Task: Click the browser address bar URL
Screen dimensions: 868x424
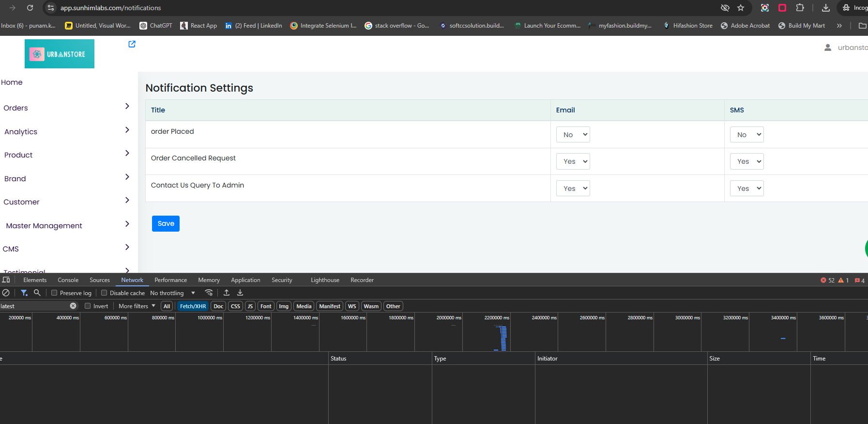Action: click(x=111, y=8)
